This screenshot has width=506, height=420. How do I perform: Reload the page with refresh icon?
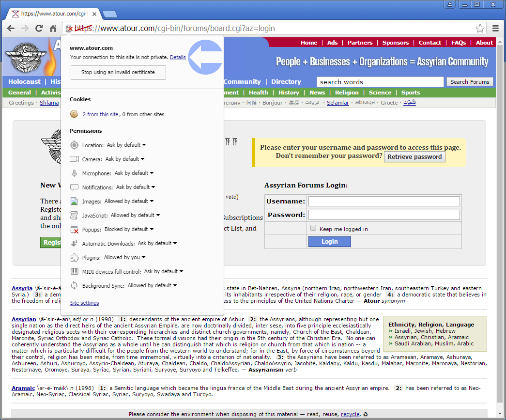[x=39, y=29]
